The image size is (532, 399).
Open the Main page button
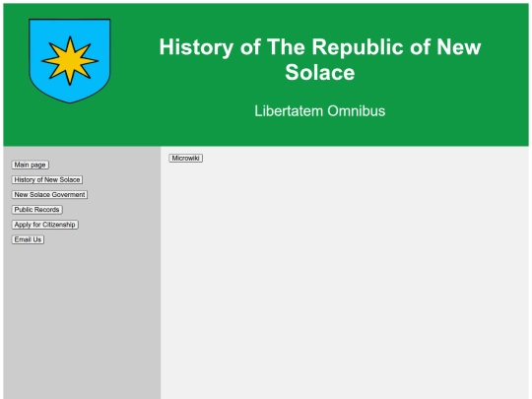point(31,165)
